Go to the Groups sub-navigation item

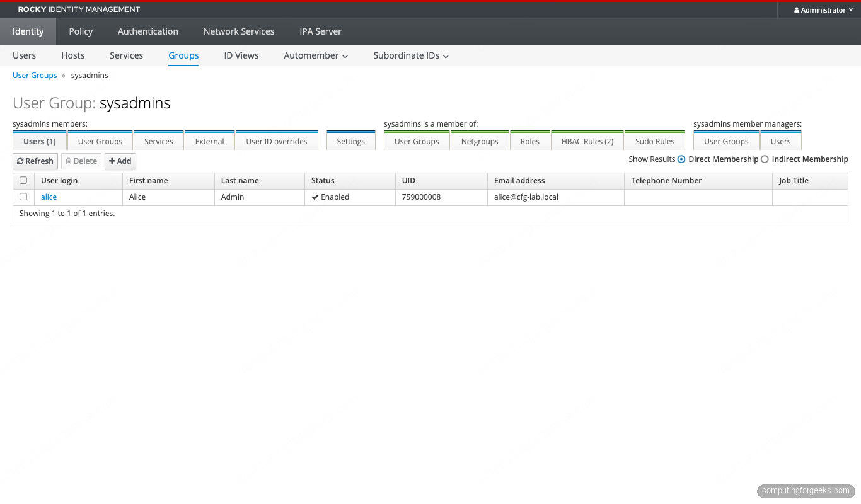click(183, 55)
